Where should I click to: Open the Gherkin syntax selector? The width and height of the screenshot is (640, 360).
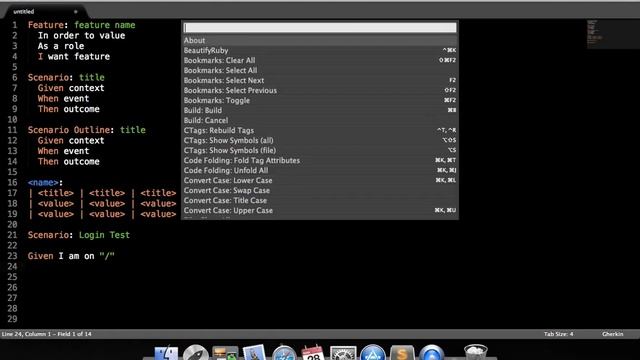(613, 334)
